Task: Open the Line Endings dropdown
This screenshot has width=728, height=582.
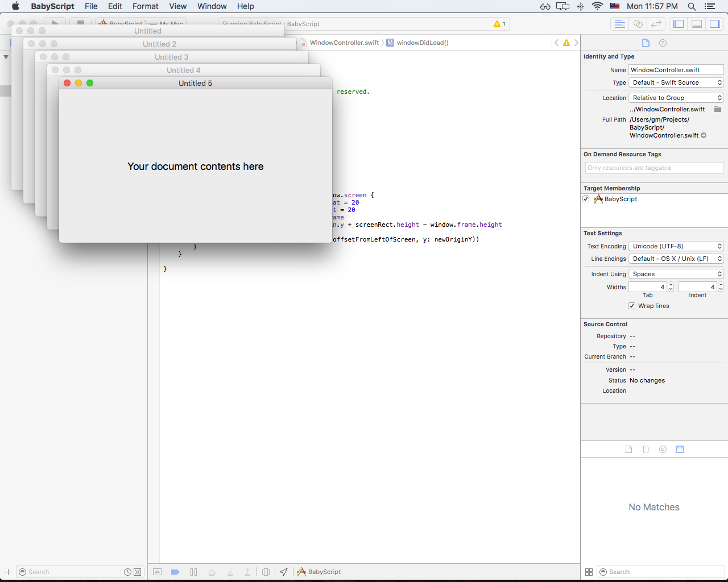Action: coord(676,259)
